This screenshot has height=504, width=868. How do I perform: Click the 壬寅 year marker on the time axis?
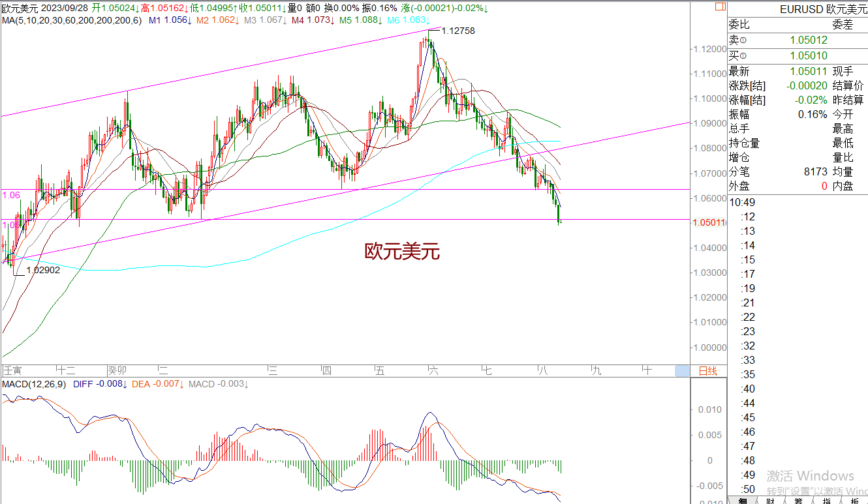(12, 371)
